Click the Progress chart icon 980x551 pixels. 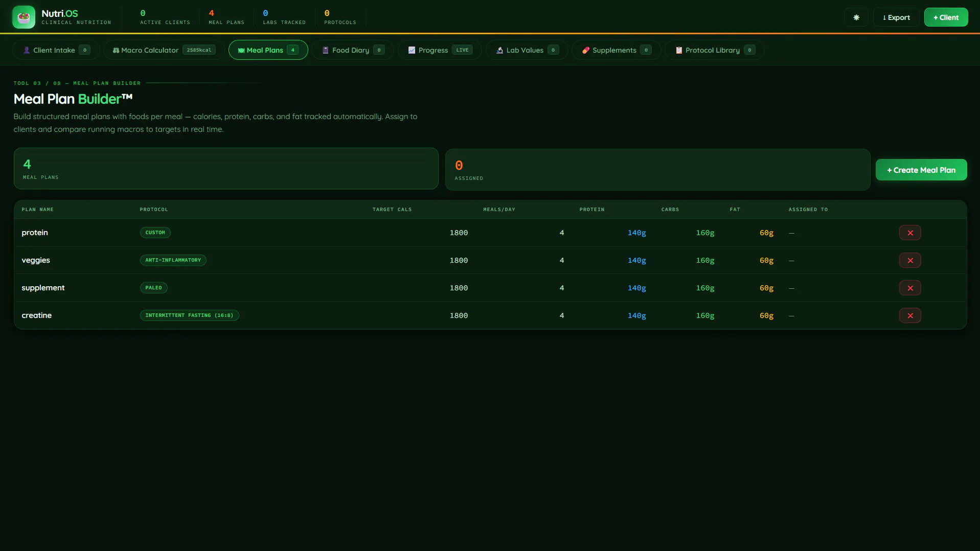click(412, 50)
